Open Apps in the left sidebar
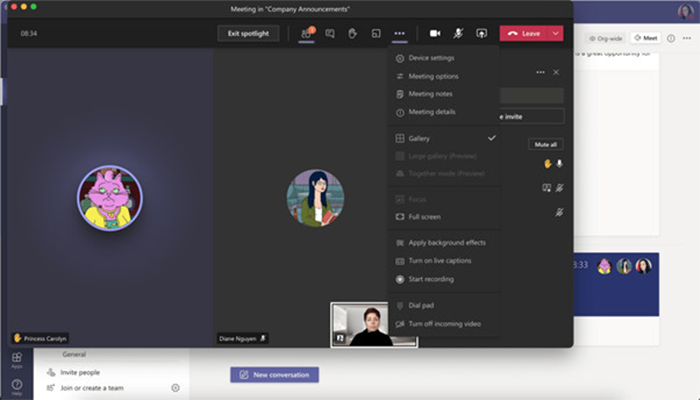Viewport: 700px width, 400px height. tap(17, 360)
